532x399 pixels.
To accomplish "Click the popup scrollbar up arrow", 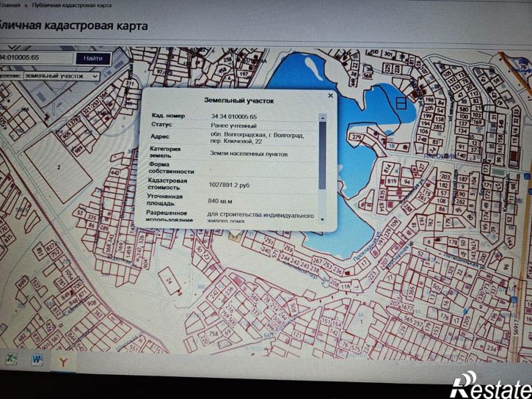I will click(323, 117).
